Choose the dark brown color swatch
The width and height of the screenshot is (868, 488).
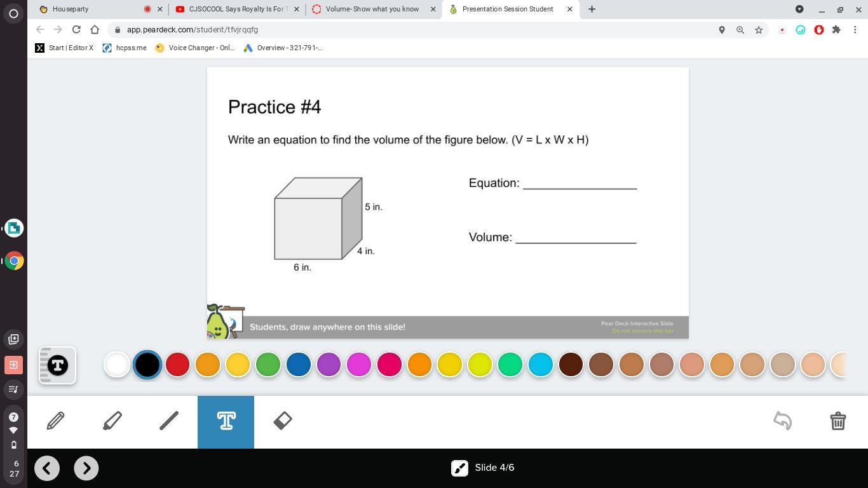pos(571,365)
